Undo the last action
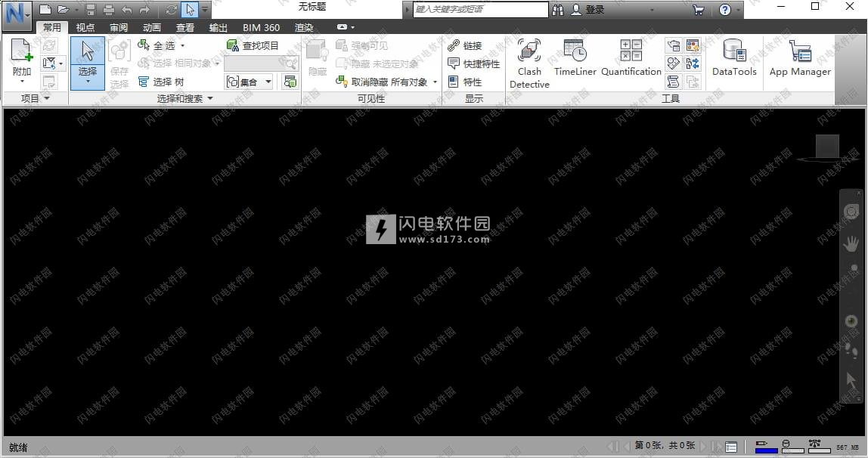The width and height of the screenshot is (868, 458). click(127, 9)
